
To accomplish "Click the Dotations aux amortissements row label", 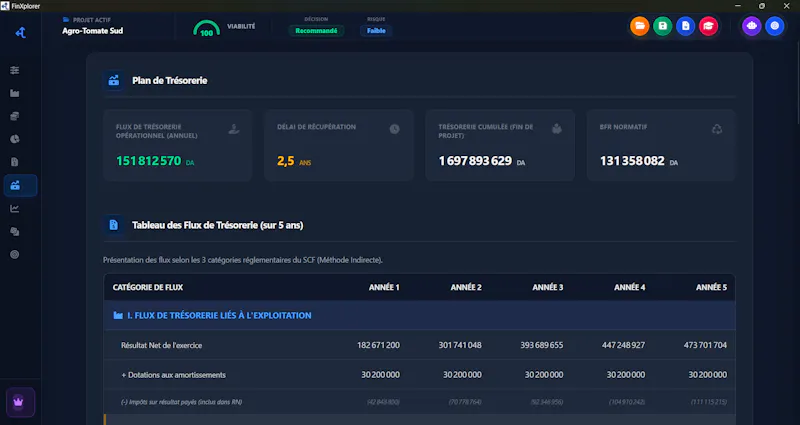I will coord(173,375).
